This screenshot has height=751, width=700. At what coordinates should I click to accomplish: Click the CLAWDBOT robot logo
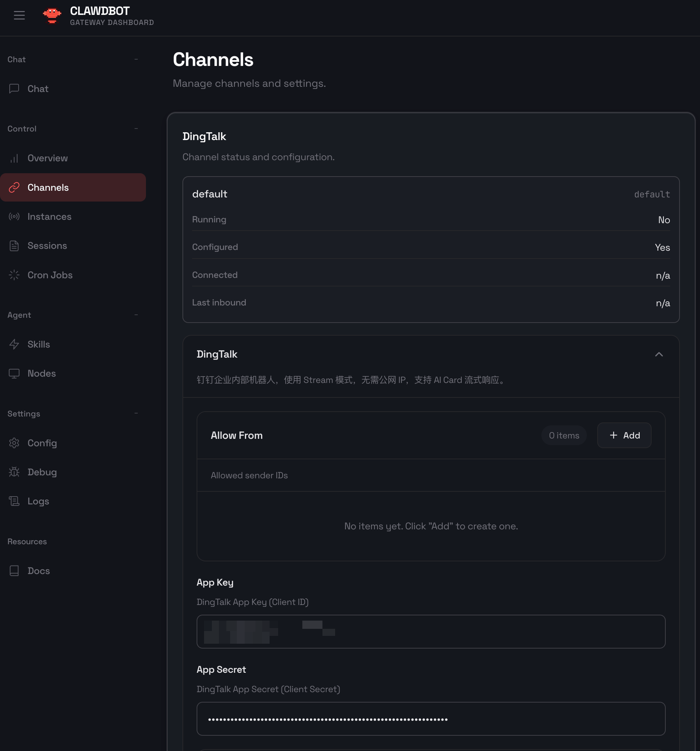click(52, 15)
